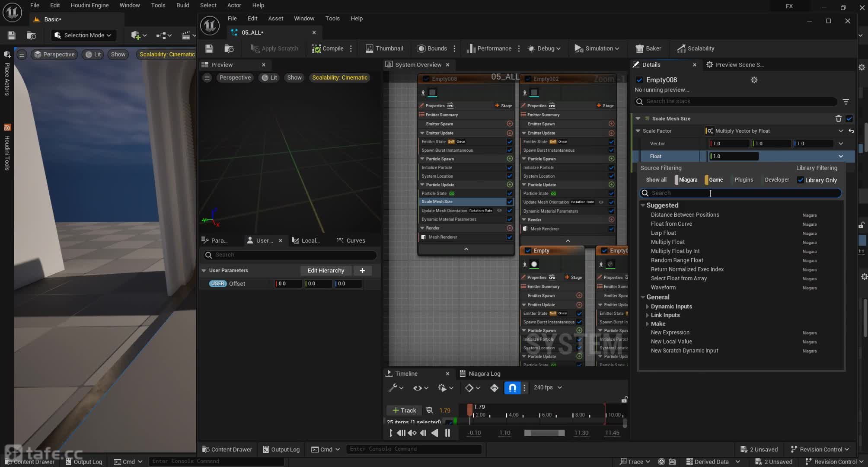The image size is (868, 467).
Task: Step back one frame in timeline
Action: click(x=423, y=433)
